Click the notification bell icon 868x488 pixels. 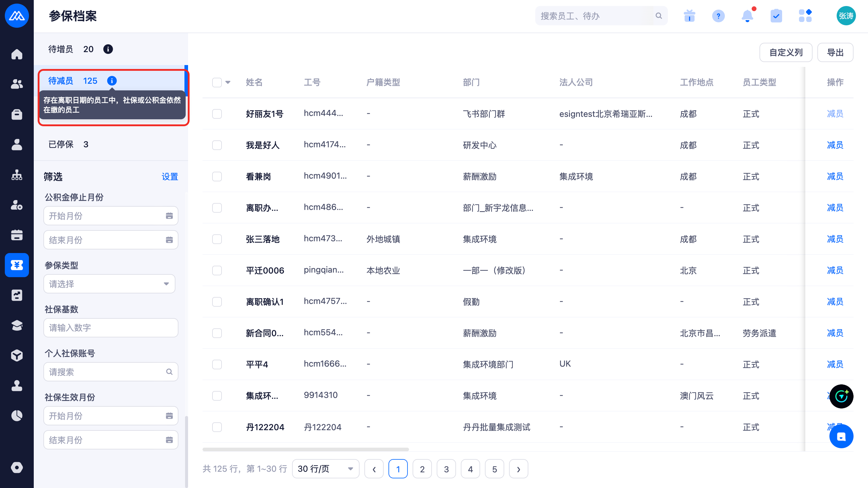click(747, 16)
